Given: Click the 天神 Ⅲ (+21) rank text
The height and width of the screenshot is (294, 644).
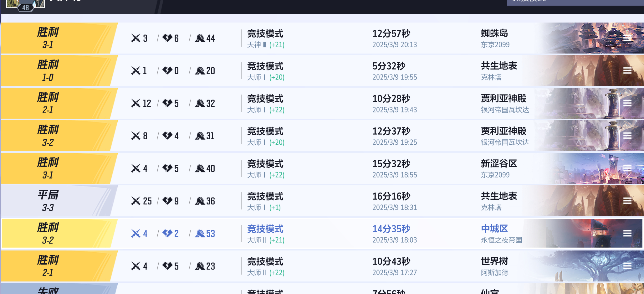Looking at the screenshot, I should (x=266, y=45).
